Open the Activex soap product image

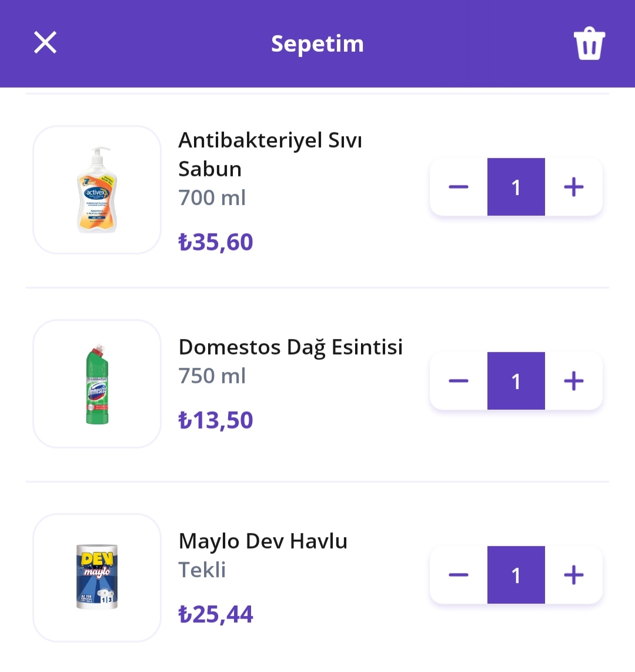point(97,190)
